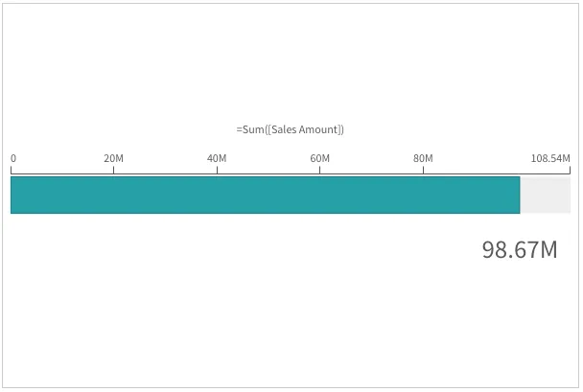Click the 60M axis label
This screenshot has height=392, width=583.
(x=319, y=158)
